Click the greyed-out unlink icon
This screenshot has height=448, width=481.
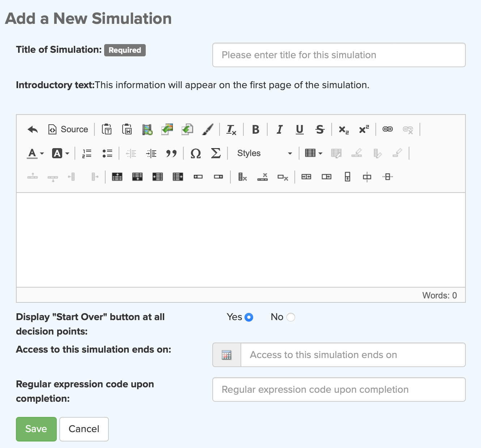point(408,129)
